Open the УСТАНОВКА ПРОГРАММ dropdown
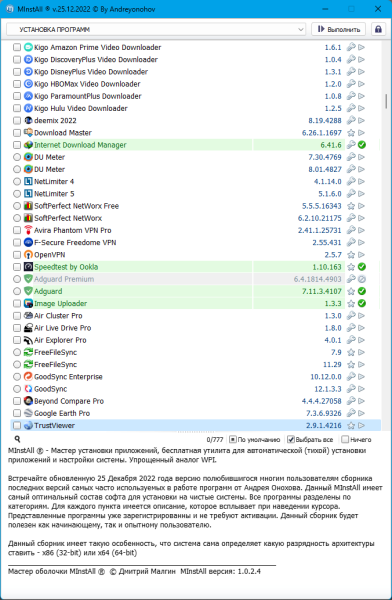The image size is (392, 600). point(156,29)
